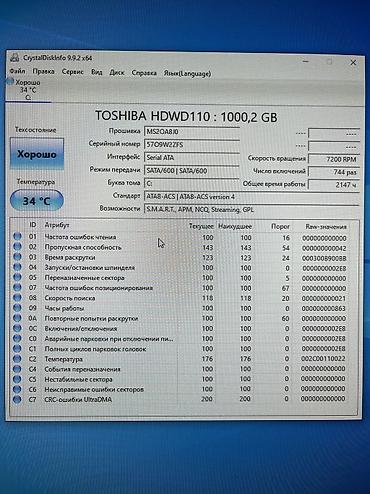370x494 pixels.
Task: Click status icon of row 09 Часы работы
Action: tap(17, 308)
